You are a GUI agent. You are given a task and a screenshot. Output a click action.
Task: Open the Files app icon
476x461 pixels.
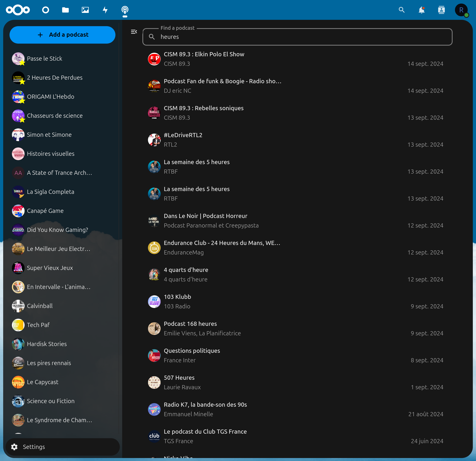pos(65,10)
